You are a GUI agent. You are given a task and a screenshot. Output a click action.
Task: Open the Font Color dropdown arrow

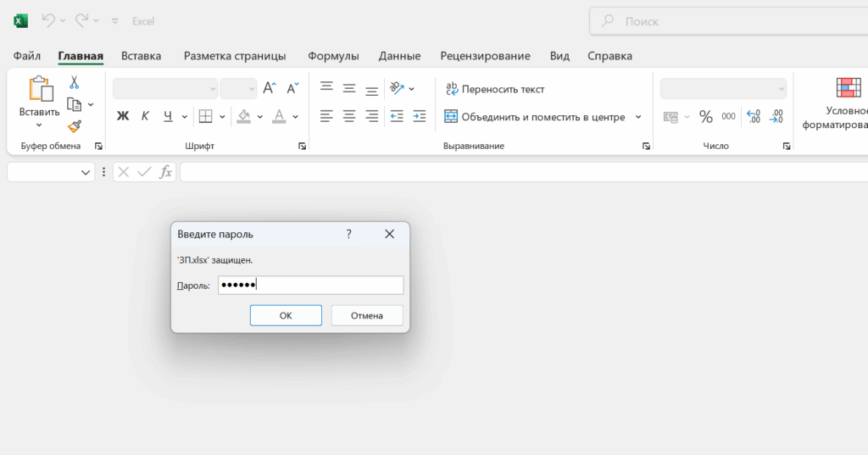click(295, 117)
